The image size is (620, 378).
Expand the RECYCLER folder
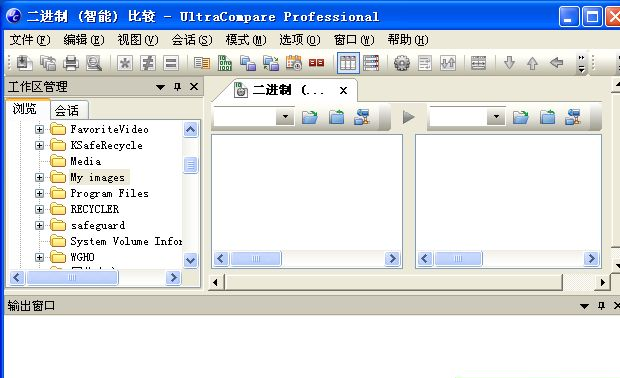[x=39, y=209]
